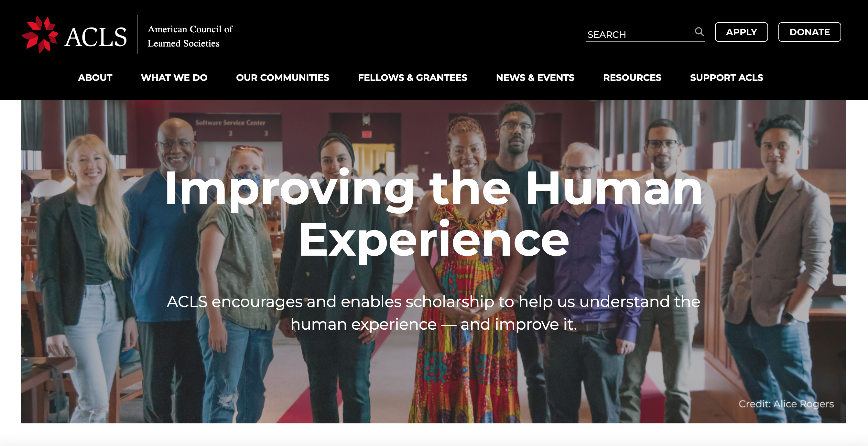868x446 pixels.
Task: Open the What We Do menu
Action: click(174, 78)
